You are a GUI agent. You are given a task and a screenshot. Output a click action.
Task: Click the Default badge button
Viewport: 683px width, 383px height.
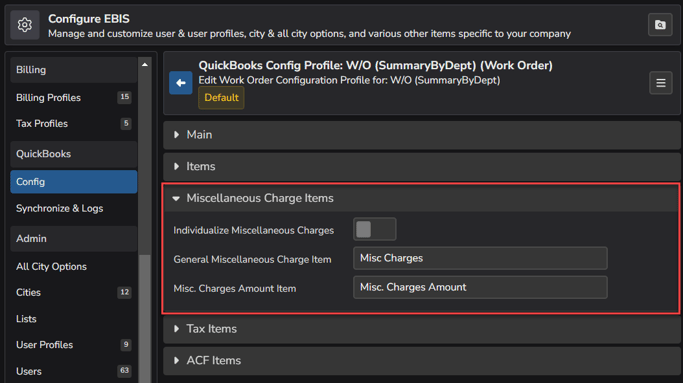[x=221, y=98]
